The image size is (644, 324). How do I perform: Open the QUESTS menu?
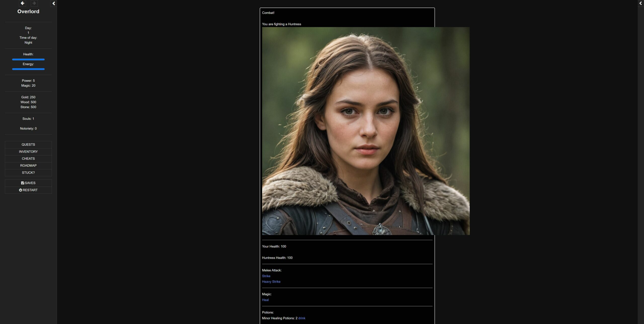click(28, 145)
